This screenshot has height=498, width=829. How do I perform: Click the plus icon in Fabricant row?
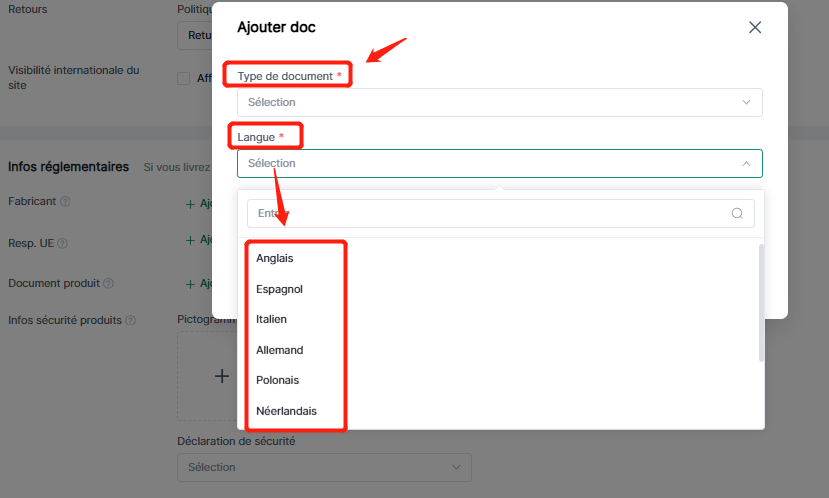coord(190,204)
